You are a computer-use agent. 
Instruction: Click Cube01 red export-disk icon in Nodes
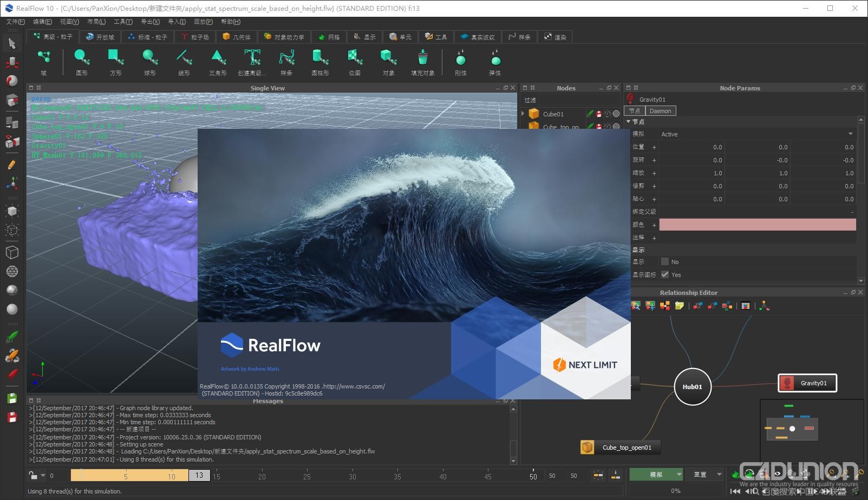click(599, 114)
